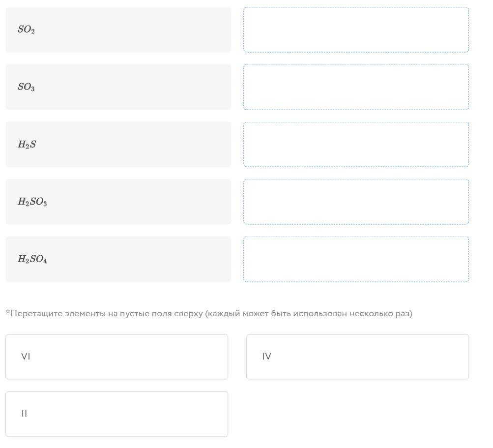493x448 pixels.
Task: Click the empty answer field next to SO2
Action: coord(356,30)
